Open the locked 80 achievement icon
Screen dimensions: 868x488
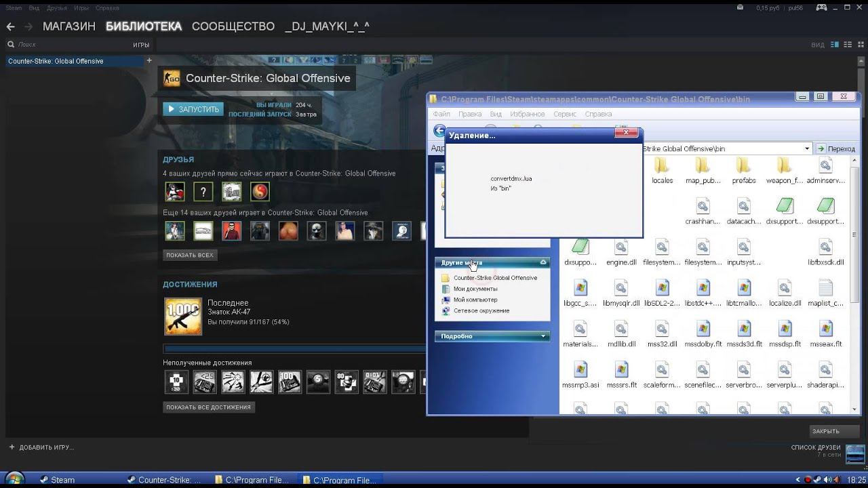click(347, 382)
